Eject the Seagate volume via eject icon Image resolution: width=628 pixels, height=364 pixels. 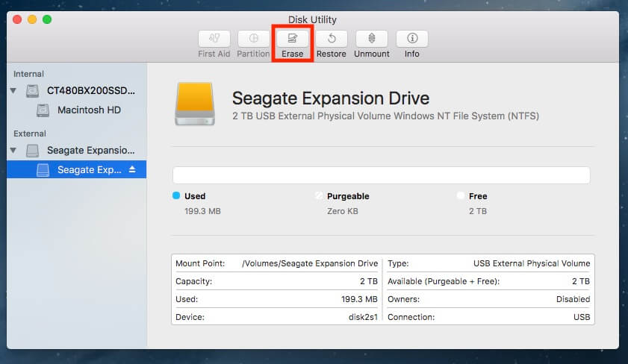click(x=132, y=170)
